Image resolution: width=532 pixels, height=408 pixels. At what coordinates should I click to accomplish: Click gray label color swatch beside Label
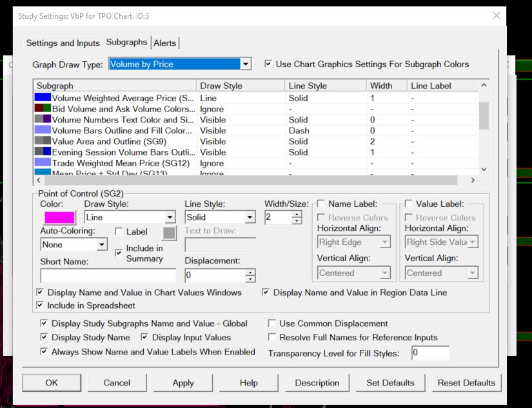170,233
